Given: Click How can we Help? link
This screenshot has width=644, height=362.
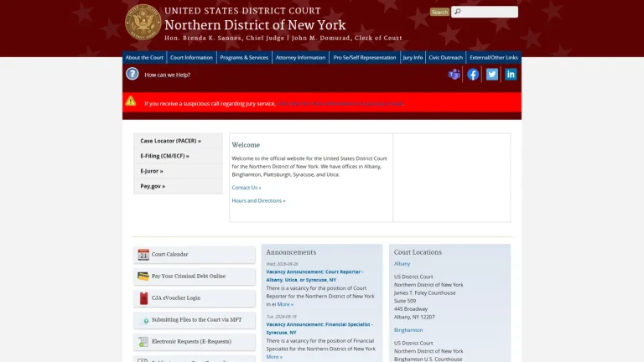Looking at the screenshot, I should click(x=167, y=75).
